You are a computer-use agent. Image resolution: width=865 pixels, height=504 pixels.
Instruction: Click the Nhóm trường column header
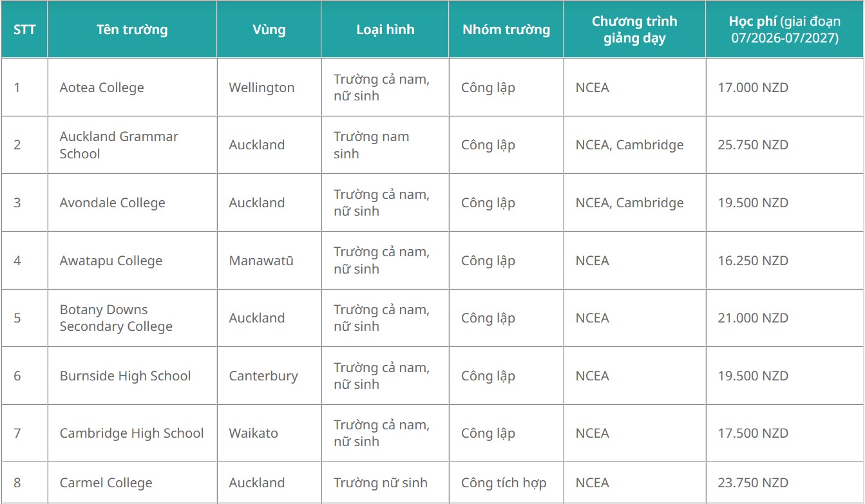click(506, 30)
